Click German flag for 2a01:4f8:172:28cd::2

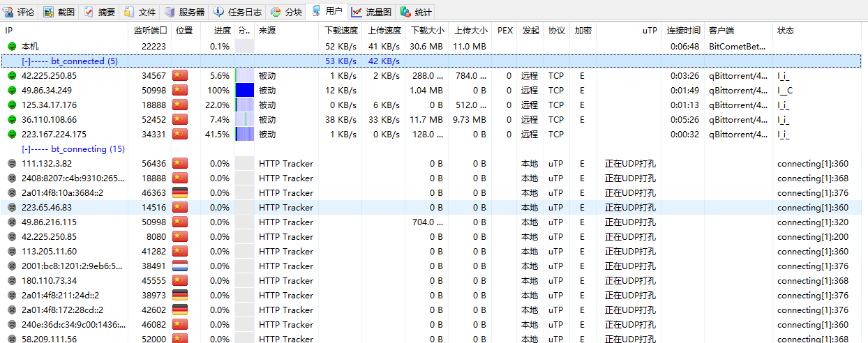(180, 310)
